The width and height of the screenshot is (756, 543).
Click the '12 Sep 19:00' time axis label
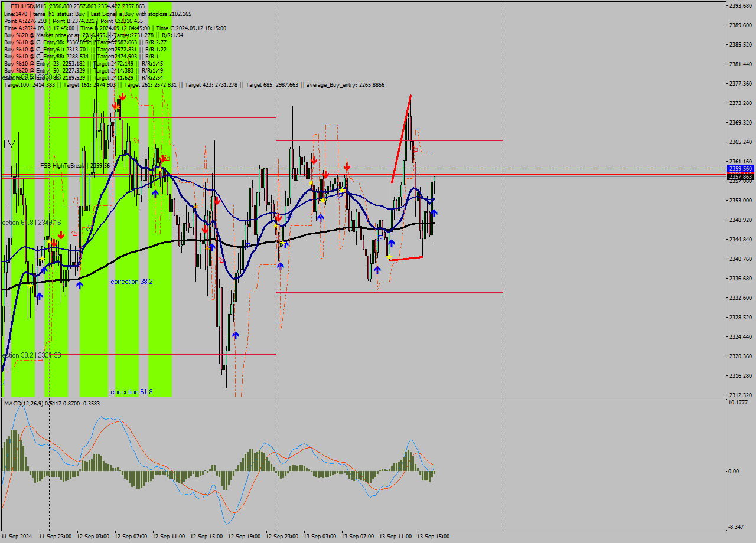click(x=244, y=537)
